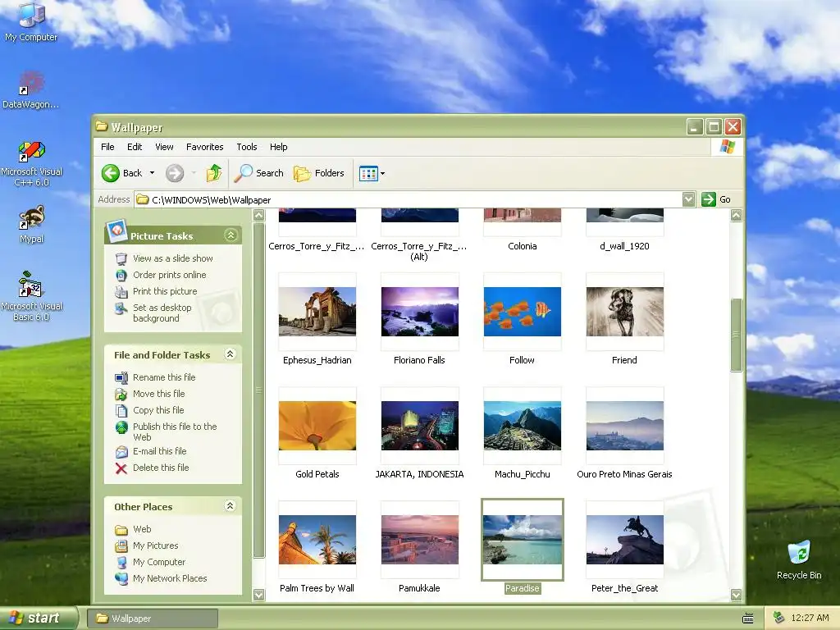The image size is (840, 630).
Task: Select the Palm Trees by Wall thumbnail
Action: click(317, 540)
